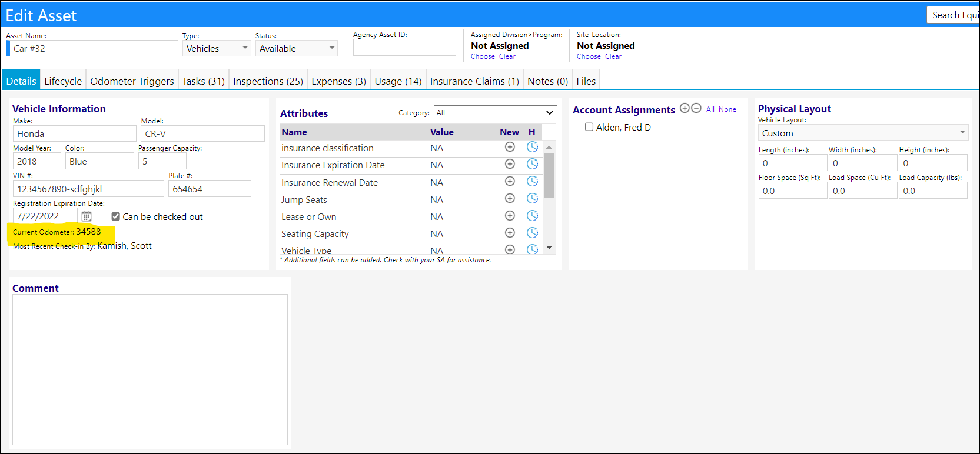The height and width of the screenshot is (454, 980).
Task: Add new value for Lease or Own
Action: (510, 216)
